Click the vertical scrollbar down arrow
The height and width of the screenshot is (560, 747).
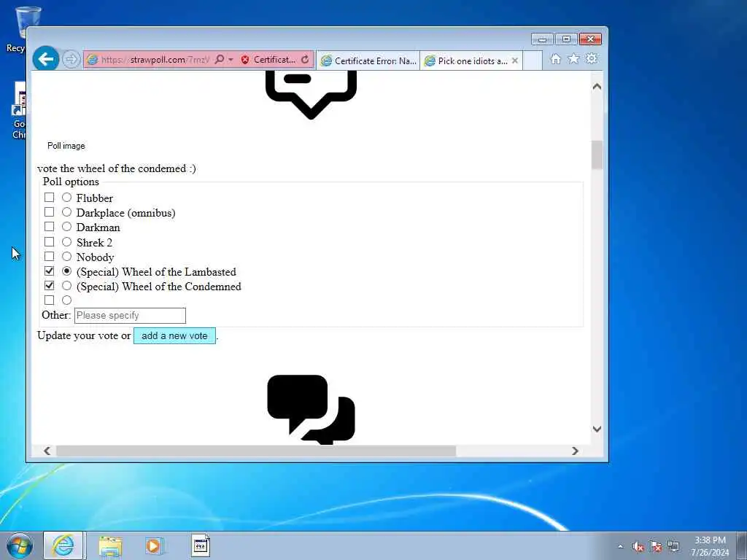597,429
